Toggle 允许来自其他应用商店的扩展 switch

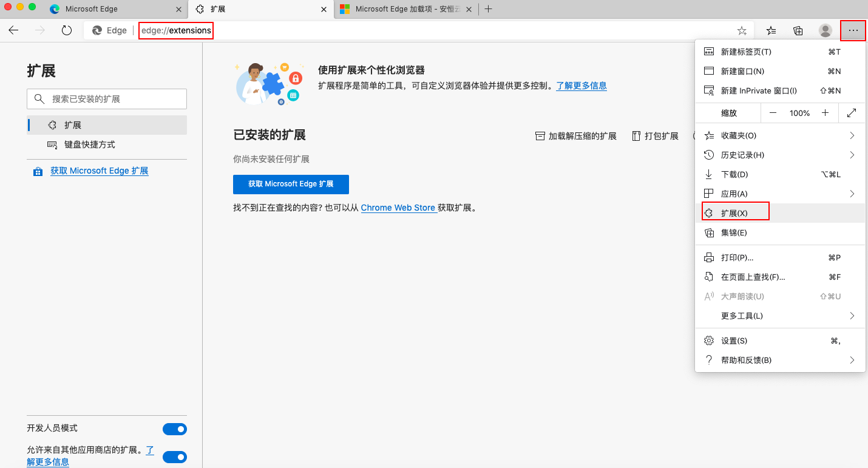(175, 457)
